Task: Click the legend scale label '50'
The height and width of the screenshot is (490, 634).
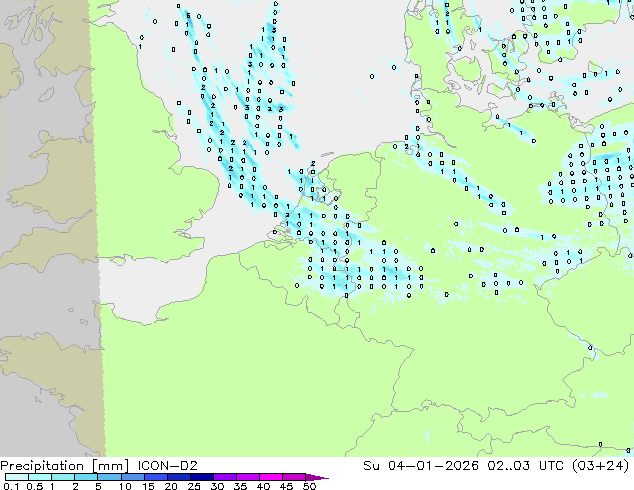Action: (310, 486)
